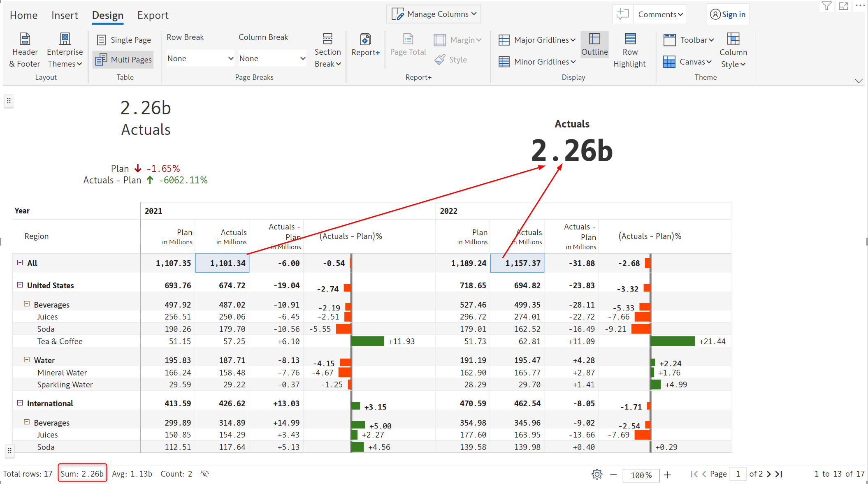Go to the next page arrow

[769, 474]
